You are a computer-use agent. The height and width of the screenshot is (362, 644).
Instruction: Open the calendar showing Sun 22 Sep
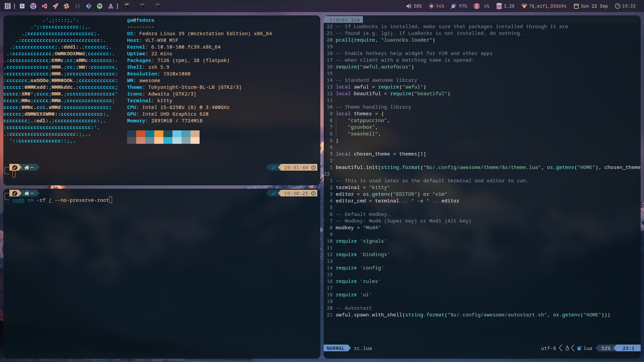591,6
